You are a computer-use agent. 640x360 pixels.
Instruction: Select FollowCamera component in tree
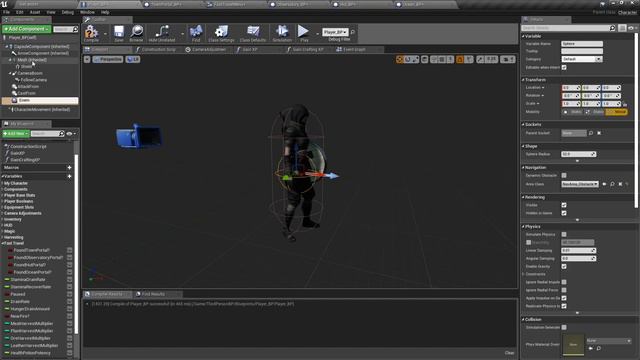33,80
